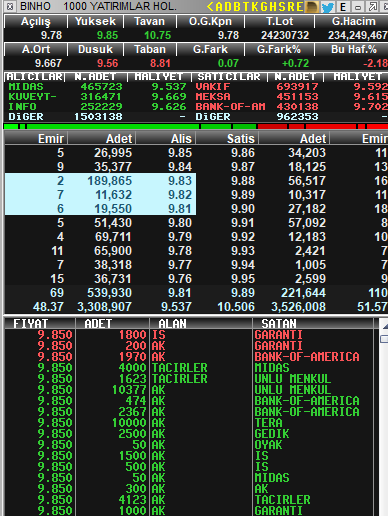Click the Alis column header
Viewport: 388px width, 516px height.
click(x=165, y=138)
